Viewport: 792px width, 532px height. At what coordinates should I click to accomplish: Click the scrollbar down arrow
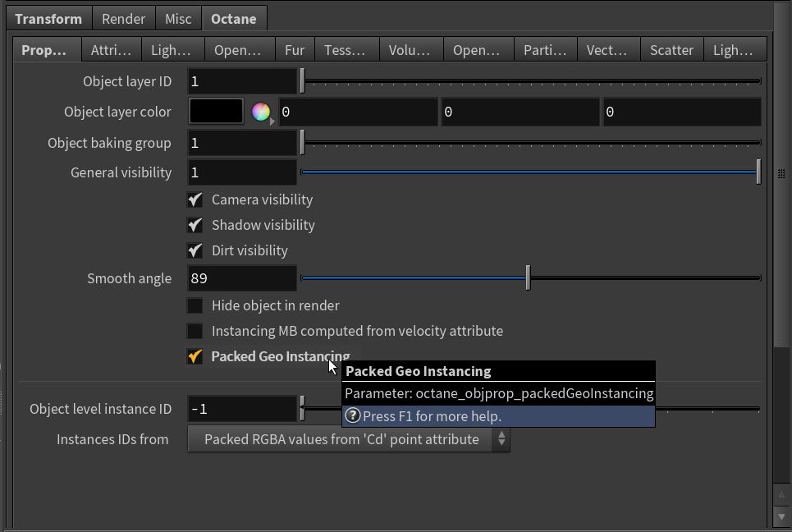click(x=781, y=516)
